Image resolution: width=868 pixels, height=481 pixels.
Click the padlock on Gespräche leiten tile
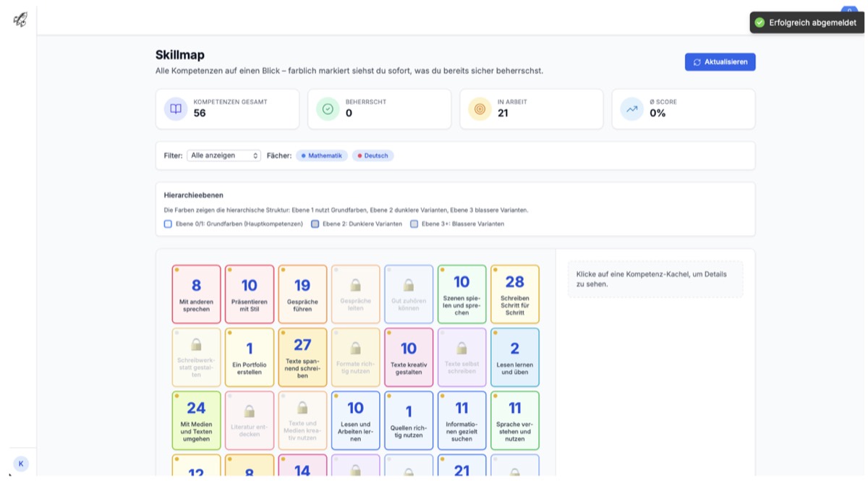(x=355, y=285)
